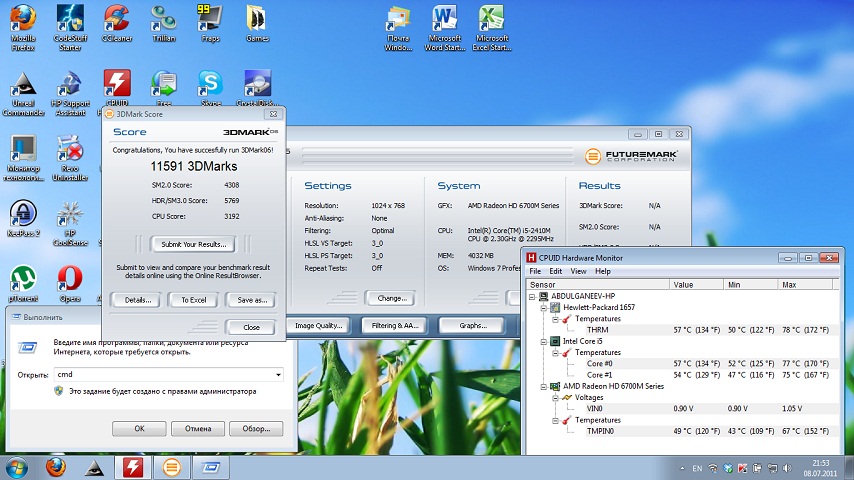This screenshot has height=480, width=854.
Task: Open the Graphs button in 3DMark
Action: (473, 325)
